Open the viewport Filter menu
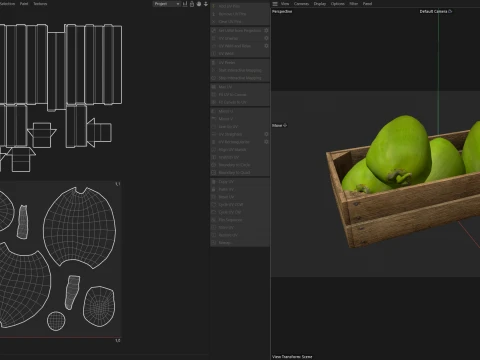Screen dimensions: 480x360 pos(354,4)
